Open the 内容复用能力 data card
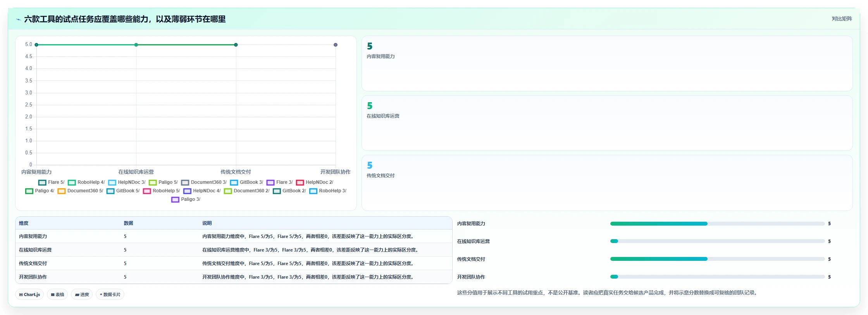Screen dimensions: 868x315 pos(607,63)
